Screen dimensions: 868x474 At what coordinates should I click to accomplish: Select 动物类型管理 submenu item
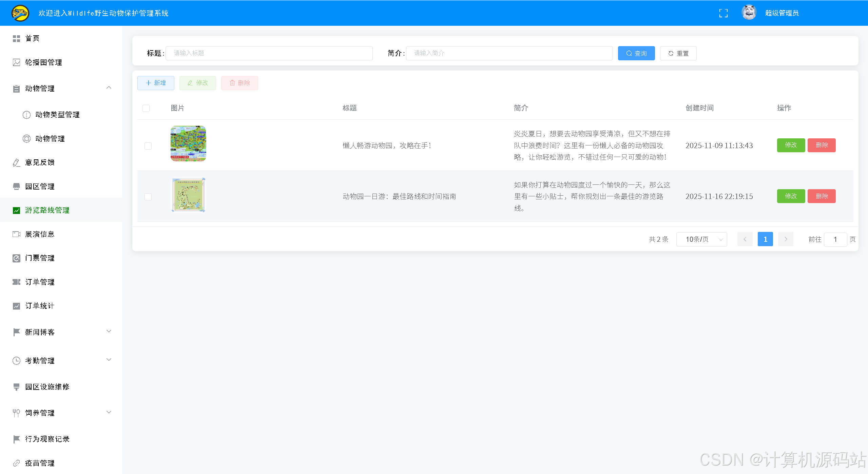point(61,115)
